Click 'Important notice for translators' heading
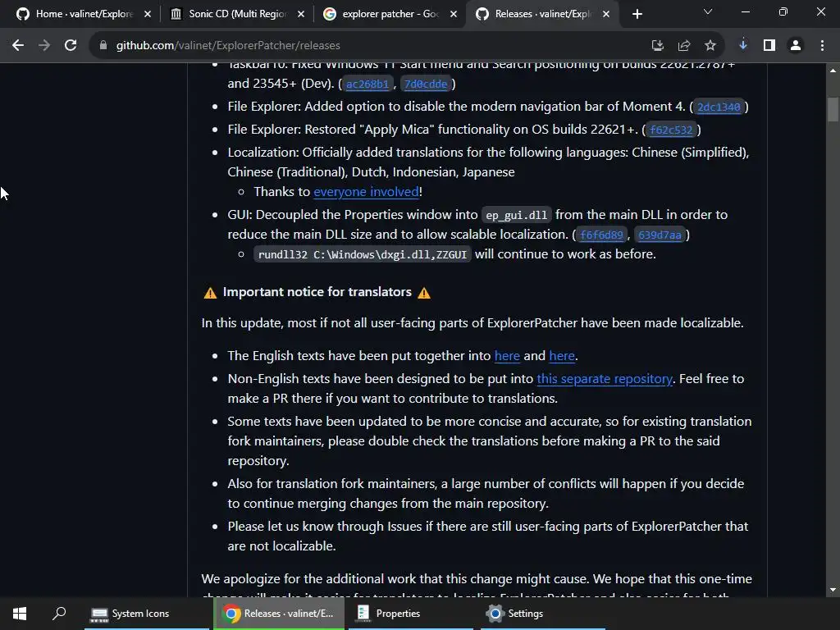This screenshot has width=840, height=630. 317,292
